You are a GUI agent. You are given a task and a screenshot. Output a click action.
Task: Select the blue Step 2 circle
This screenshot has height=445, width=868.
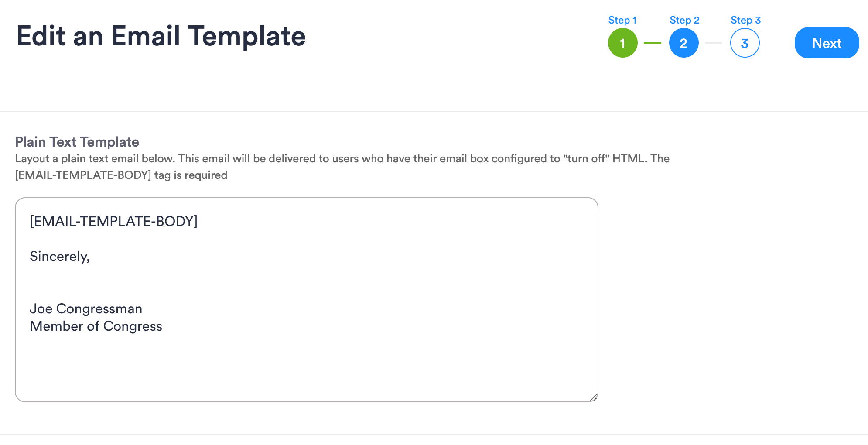coord(683,43)
